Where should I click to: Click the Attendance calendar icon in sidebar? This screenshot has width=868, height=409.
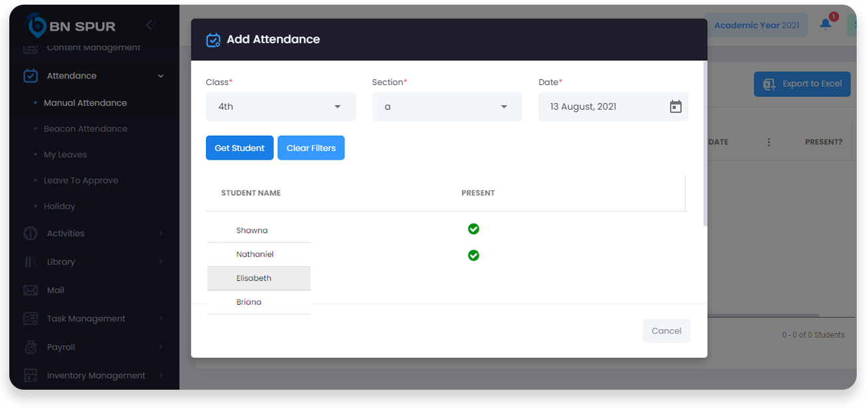tap(31, 76)
